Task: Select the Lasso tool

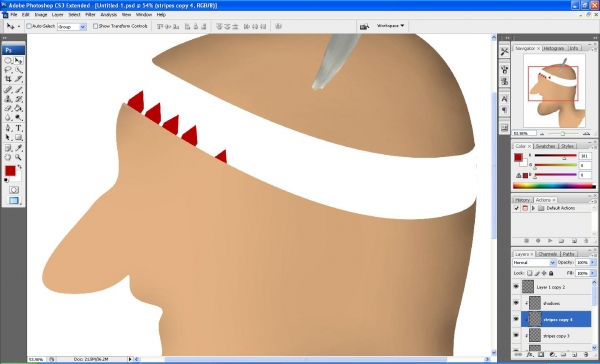Action: tap(8, 70)
